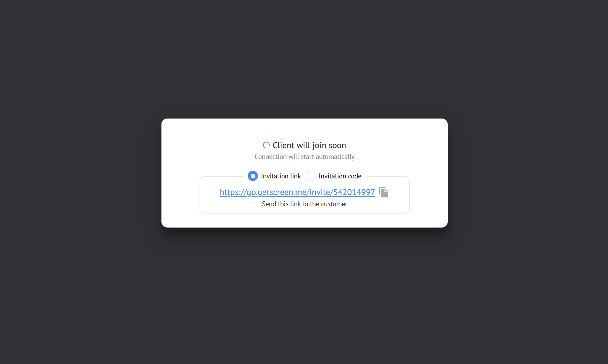The image size is (608, 364).
Task: Click the word code in the Invitation code option
Action: tap(355, 176)
